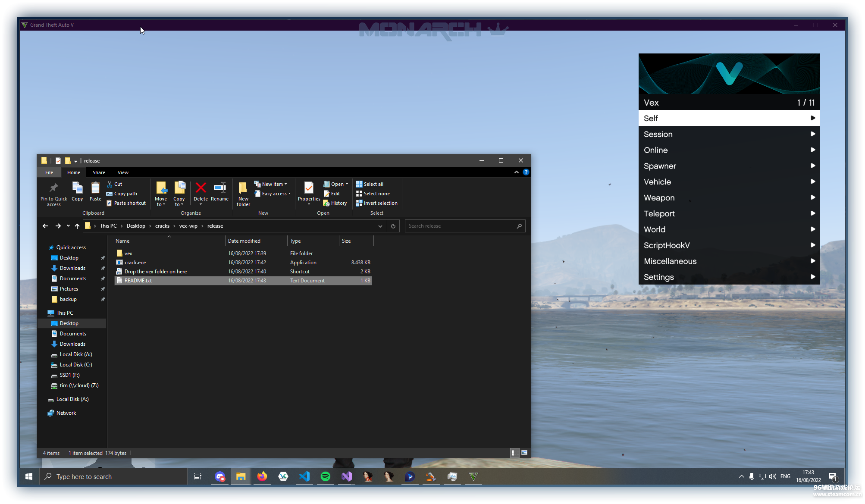
Task: Create a New folder via ribbon icon
Action: (243, 188)
